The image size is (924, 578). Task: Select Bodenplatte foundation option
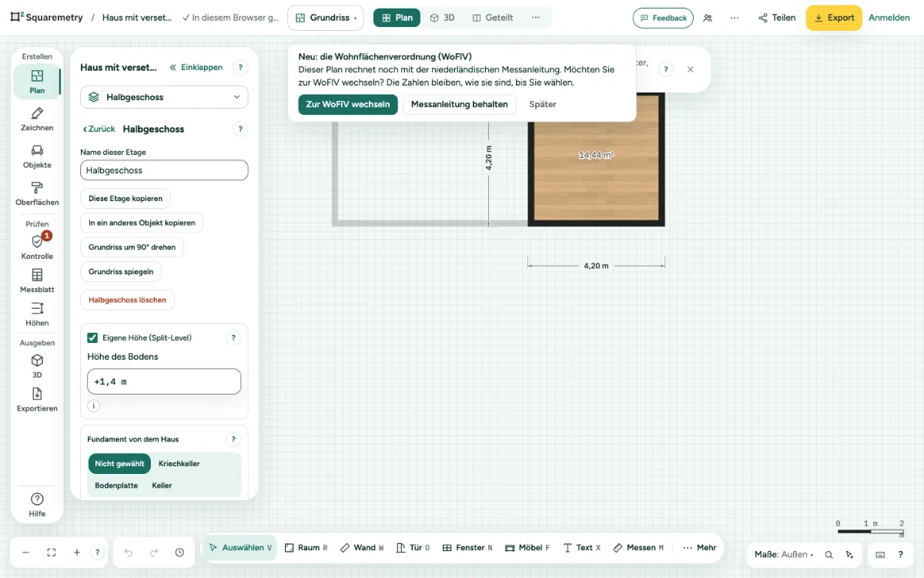pos(116,486)
